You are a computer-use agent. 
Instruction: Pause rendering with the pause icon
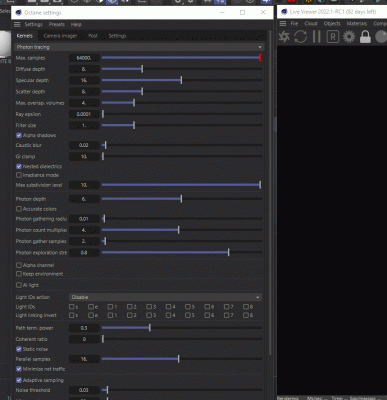pos(317,37)
